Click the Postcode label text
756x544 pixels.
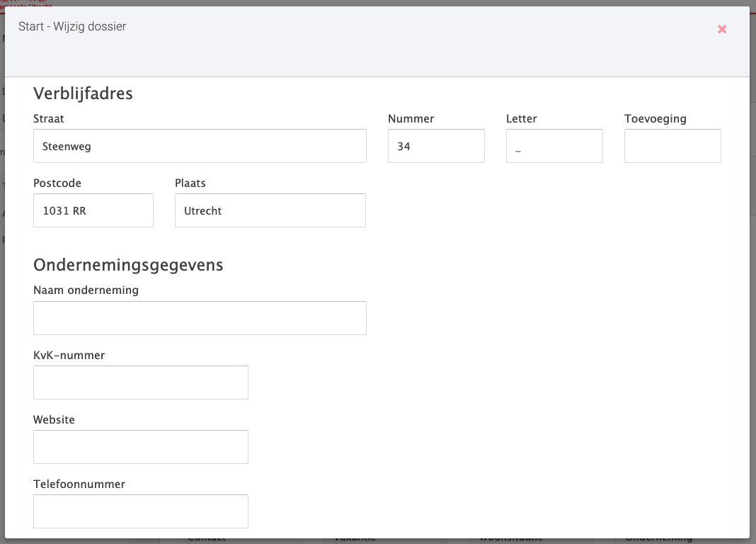pyautogui.click(x=57, y=183)
